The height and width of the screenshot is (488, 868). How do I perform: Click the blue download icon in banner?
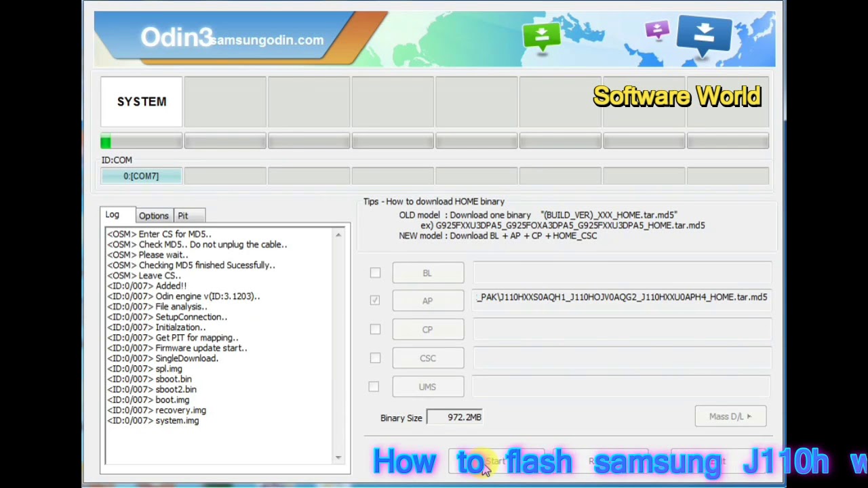click(x=704, y=34)
